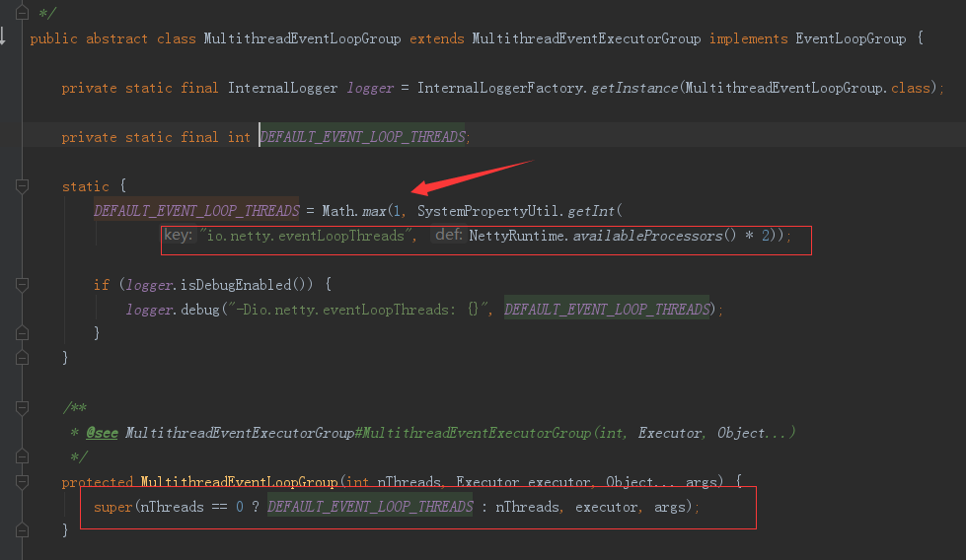This screenshot has height=560, width=966.
Task: Click the 'static' keyword opening the static block
Action: pos(86,186)
